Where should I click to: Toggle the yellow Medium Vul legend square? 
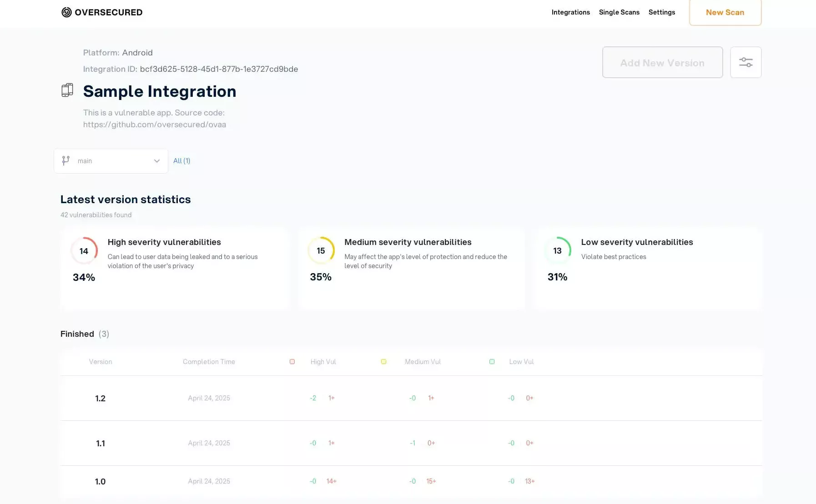click(x=383, y=361)
